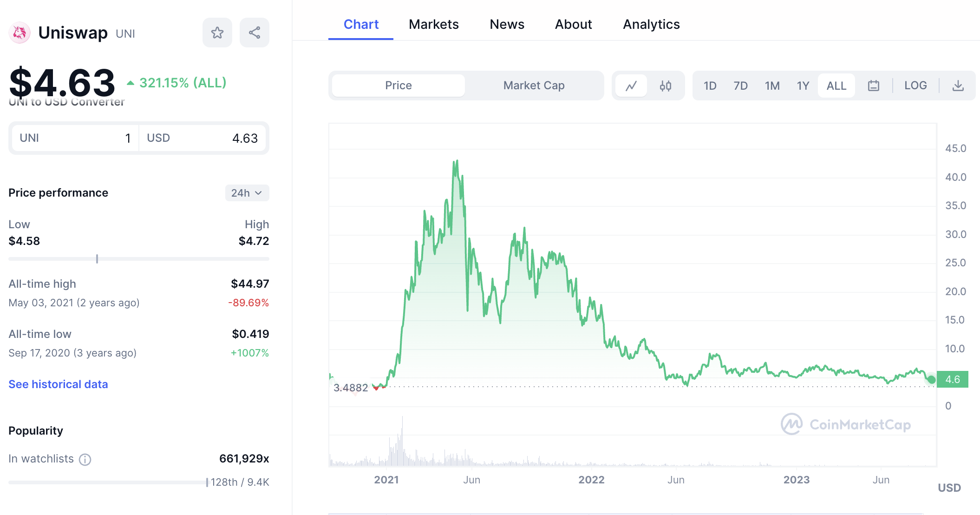Switch to candlestick chart view icon
980x515 pixels.
click(x=665, y=86)
